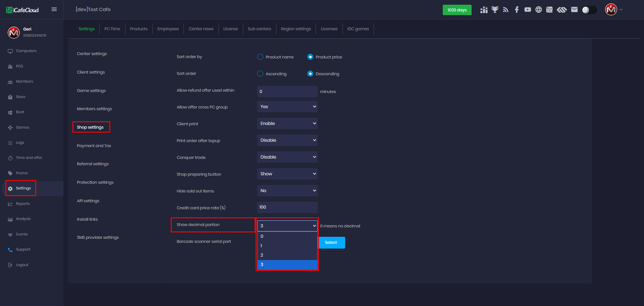Viewport: 644px width, 306px height.
Task: Click the Credit card price rate field
Action: (287, 207)
